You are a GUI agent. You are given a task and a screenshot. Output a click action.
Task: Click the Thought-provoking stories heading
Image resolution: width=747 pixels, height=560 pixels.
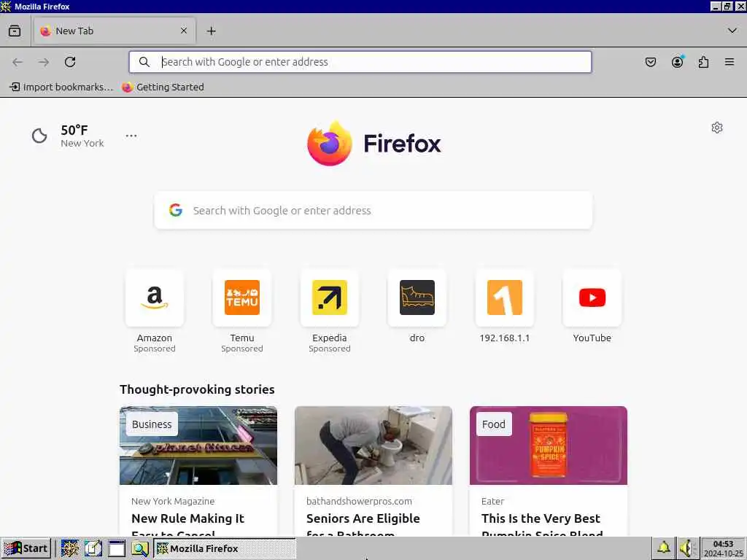(197, 389)
